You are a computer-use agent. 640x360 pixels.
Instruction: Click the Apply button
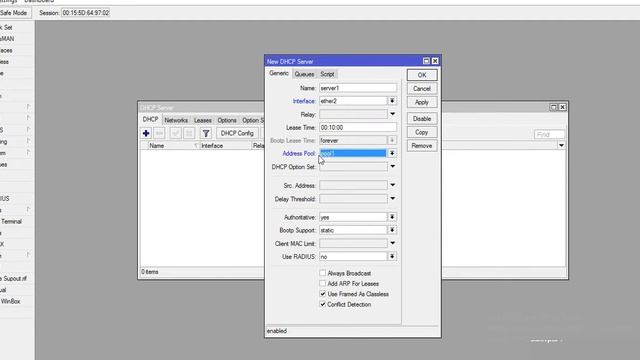click(x=422, y=102)
